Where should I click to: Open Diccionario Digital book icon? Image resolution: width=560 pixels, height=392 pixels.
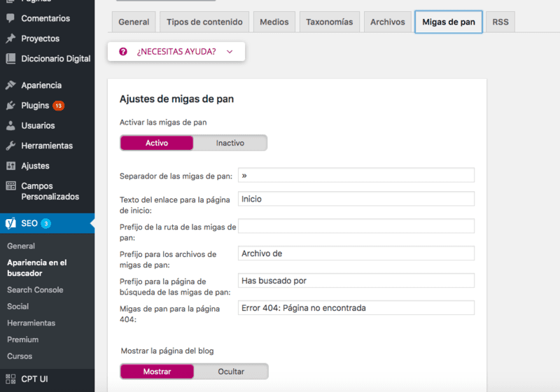[x=10, y=59]
